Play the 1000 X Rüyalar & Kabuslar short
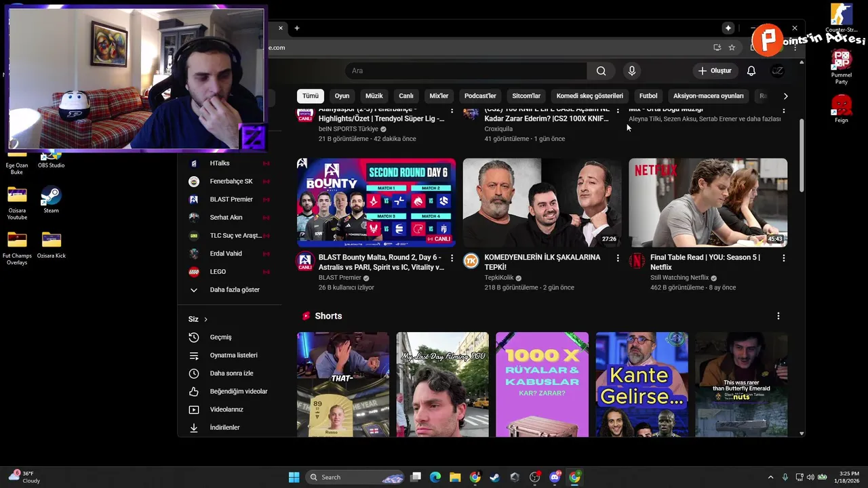This screenshot has width=868, height=488. 542,384
